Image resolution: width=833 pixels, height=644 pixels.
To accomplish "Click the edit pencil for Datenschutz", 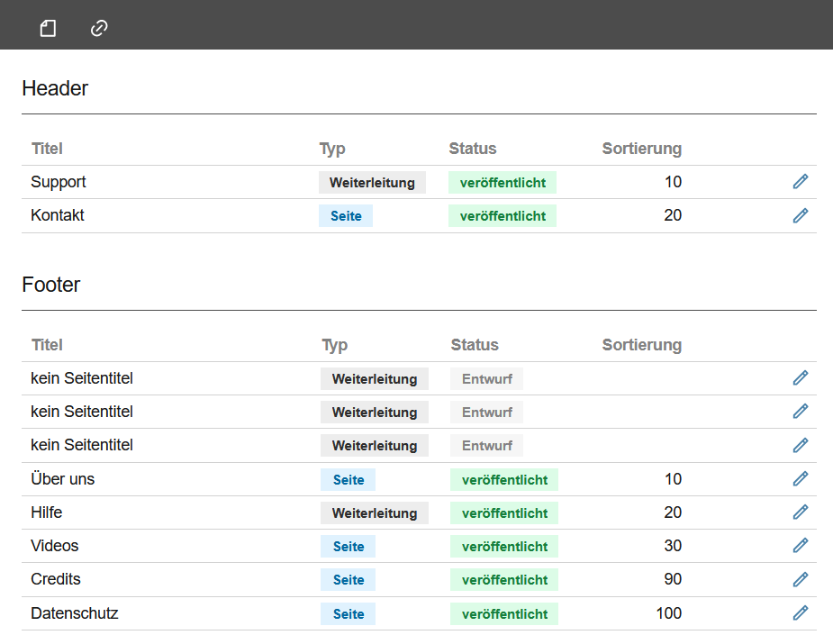I will click(800, 613).
